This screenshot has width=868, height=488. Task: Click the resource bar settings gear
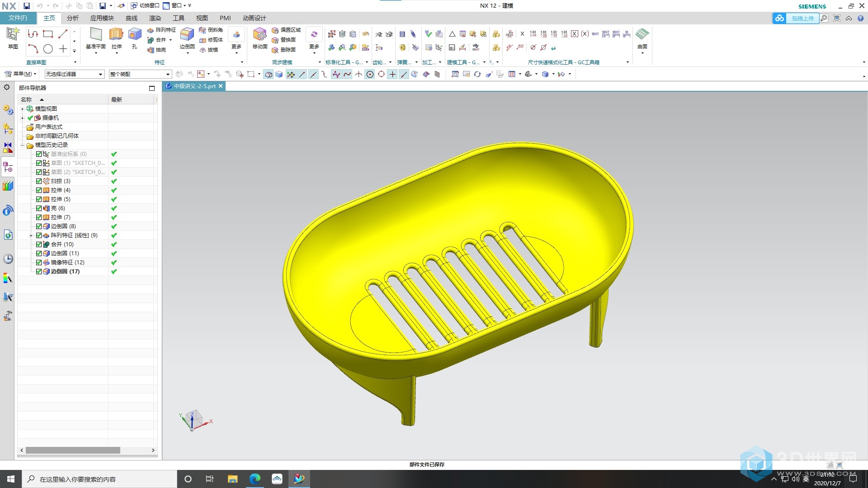point(7,87)
